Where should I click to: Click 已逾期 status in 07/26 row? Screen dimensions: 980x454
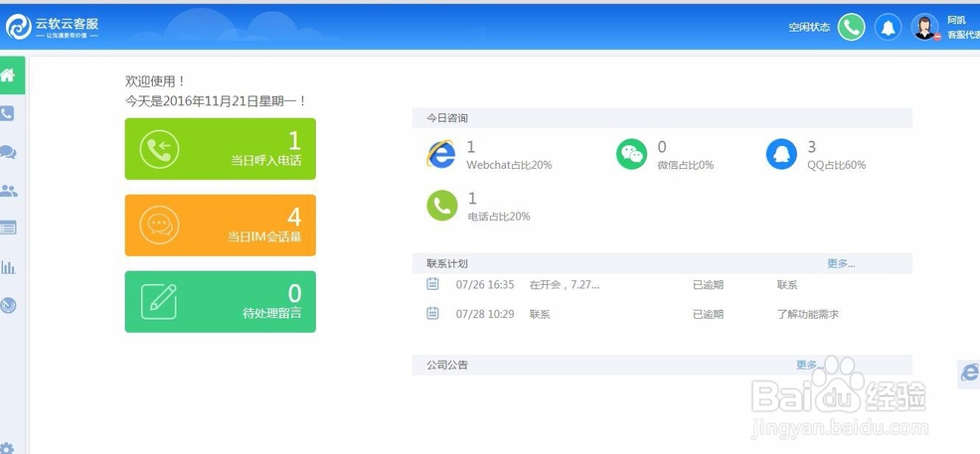point(708,285)
